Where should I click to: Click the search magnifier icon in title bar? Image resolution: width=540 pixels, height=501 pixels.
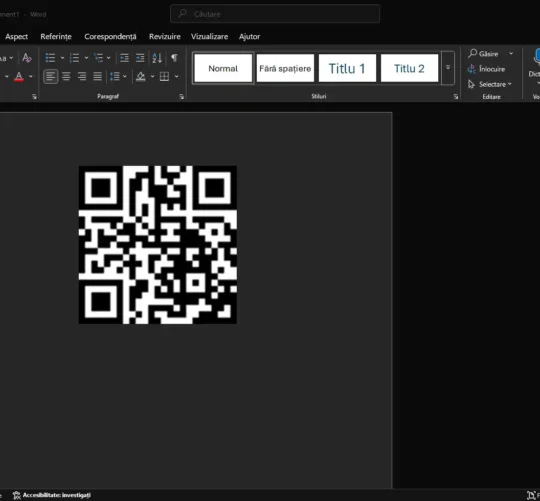(183, 14)
